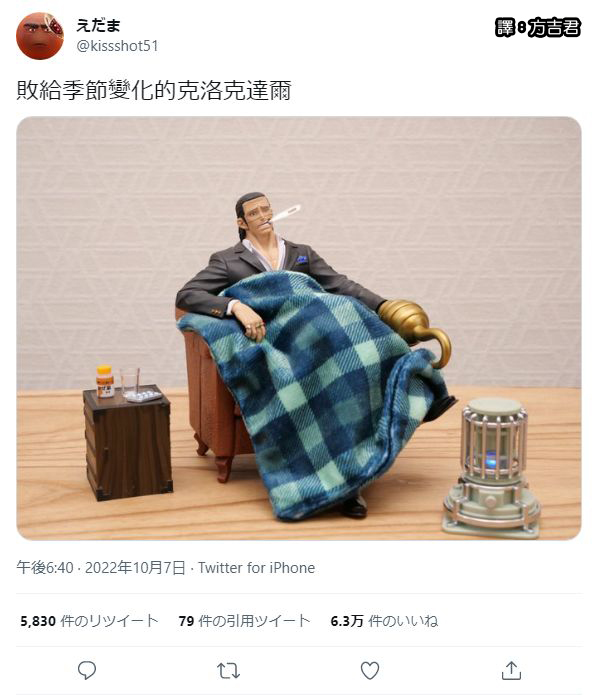
Task: Click the retweet arrows icon
Action: click(x=228, y=671)
